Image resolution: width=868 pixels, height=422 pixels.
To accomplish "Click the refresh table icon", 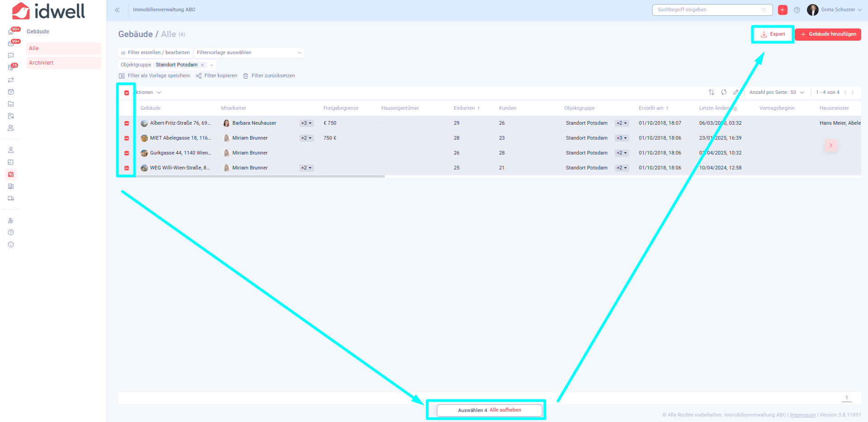I will [724, 92].
